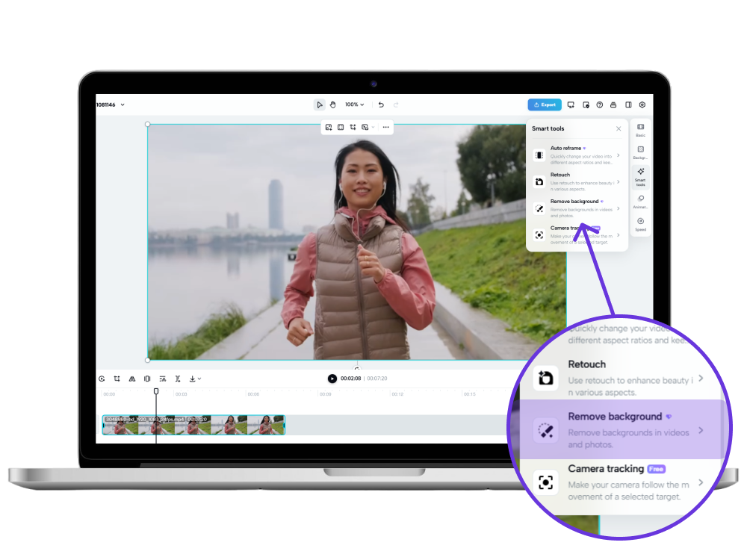
Task: Close the Smart tools panel
Action: (619, 128)
